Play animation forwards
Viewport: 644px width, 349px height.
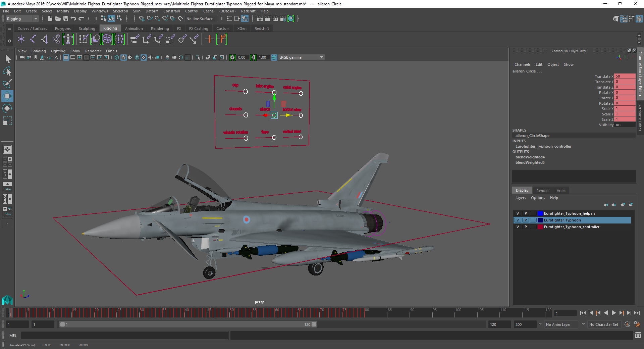(613, 313)
